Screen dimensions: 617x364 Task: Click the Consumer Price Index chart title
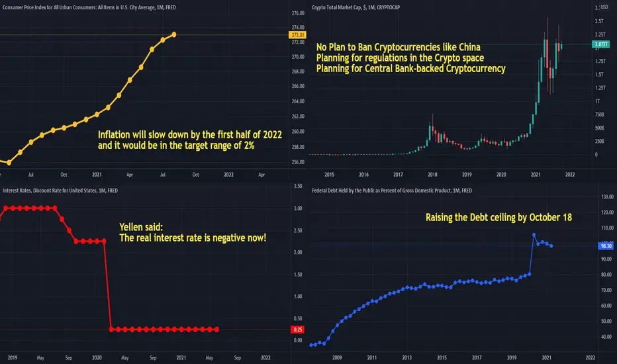[x=89, y=7]
